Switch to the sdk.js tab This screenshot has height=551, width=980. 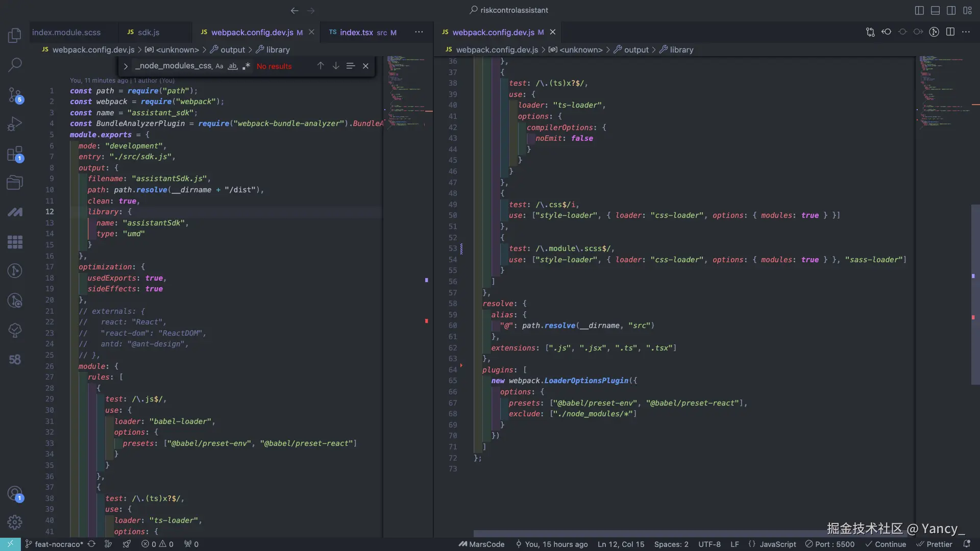[148, 32]
